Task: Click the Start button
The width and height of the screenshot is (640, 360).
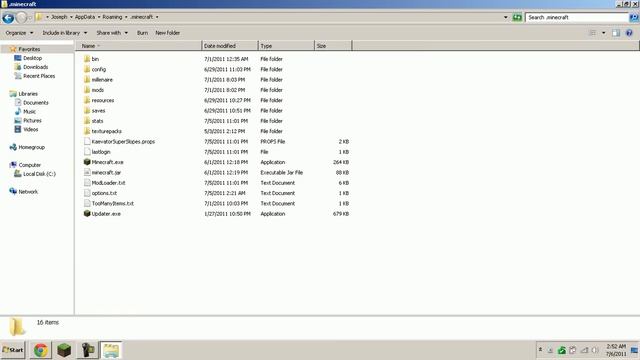Action: click(13, 350)
